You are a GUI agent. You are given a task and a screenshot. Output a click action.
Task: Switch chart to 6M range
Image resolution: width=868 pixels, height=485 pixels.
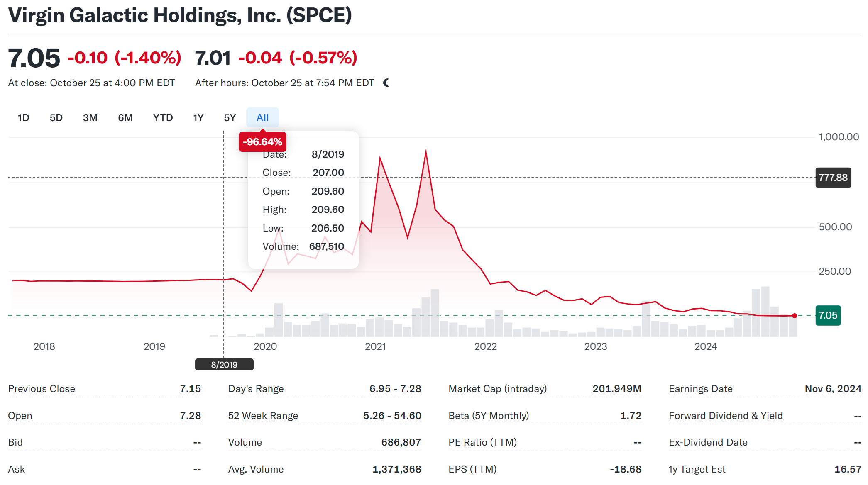[125, 118]
